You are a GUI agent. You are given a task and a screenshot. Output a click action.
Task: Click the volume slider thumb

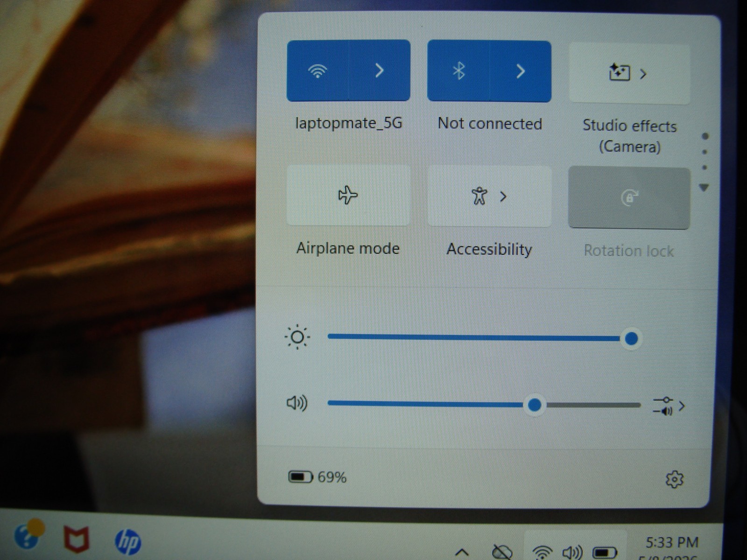535,405
